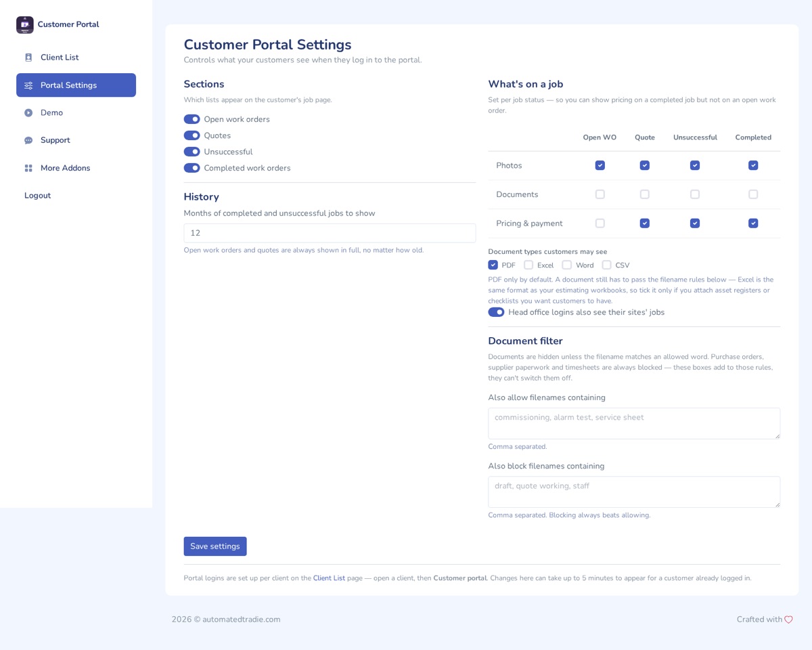Open the Client List menu item
812x650 pixels.
(x=76, y=58)
